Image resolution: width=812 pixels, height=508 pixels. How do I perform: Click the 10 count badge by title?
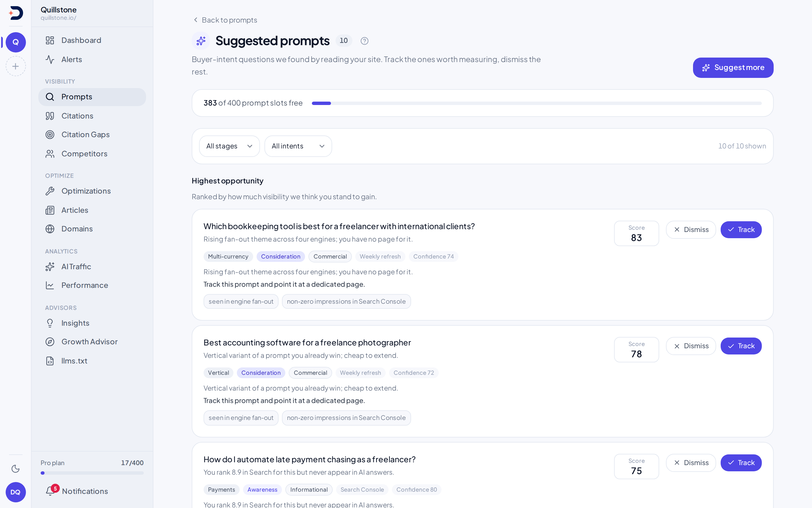tap(344, 41)
